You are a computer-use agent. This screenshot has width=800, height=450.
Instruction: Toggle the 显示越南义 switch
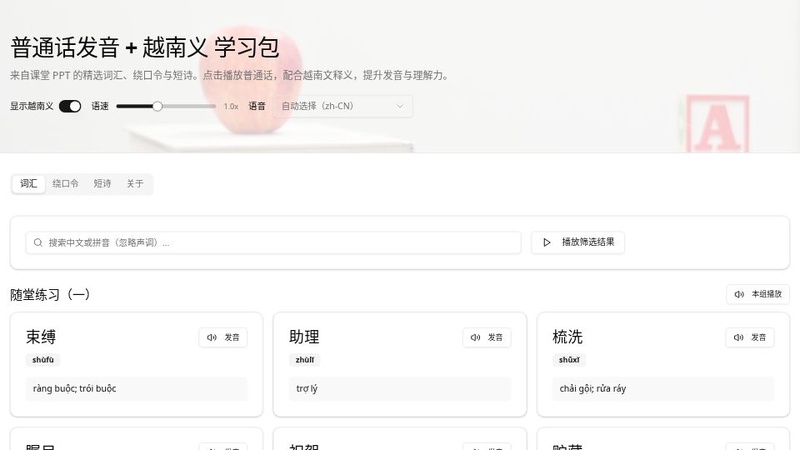70,106
